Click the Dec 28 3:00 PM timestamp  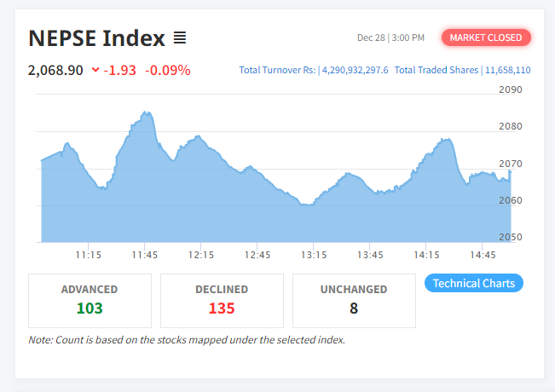[390, 37]
